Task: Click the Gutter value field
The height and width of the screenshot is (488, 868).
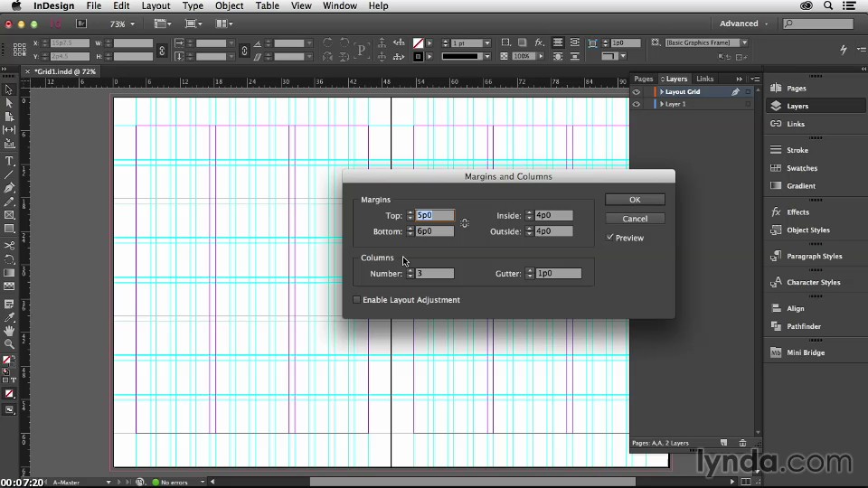Action: point(558,273)
